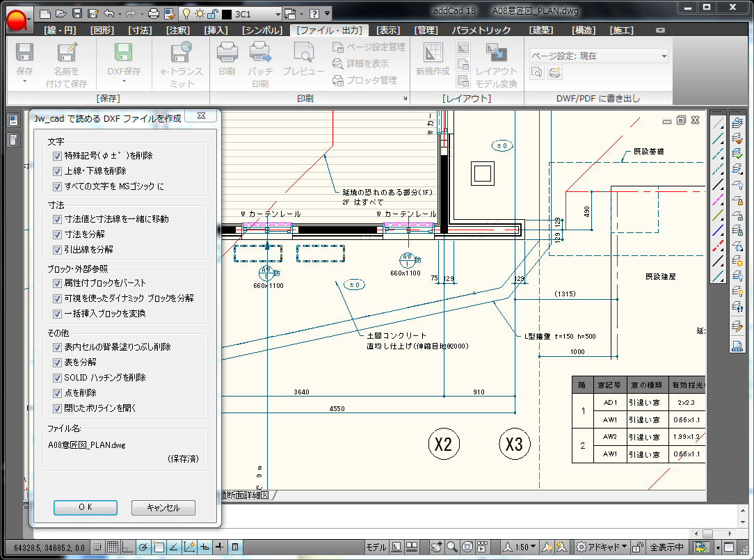Open a drawing with the folder icon
The width and height of the screenshot is (754, 560).
[x=61, y=13]
